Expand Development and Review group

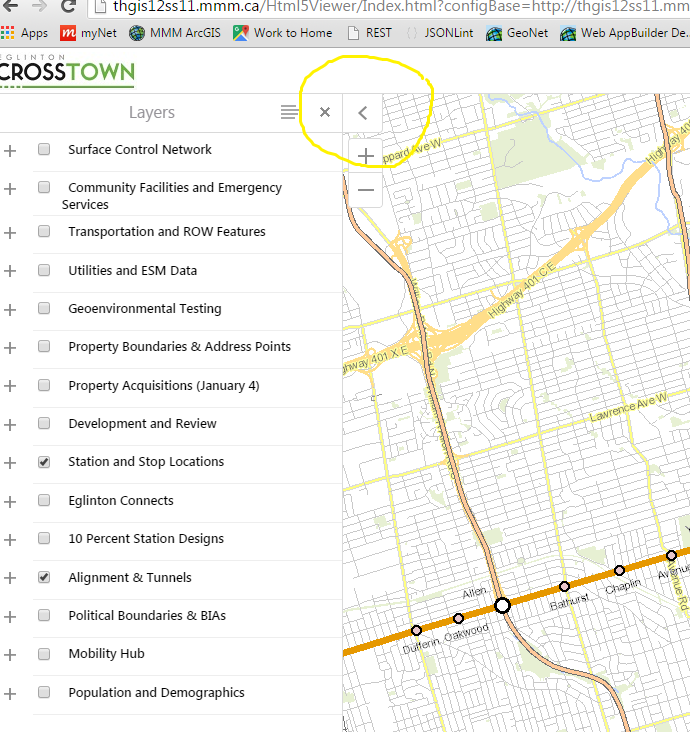(x=10, y=425)
